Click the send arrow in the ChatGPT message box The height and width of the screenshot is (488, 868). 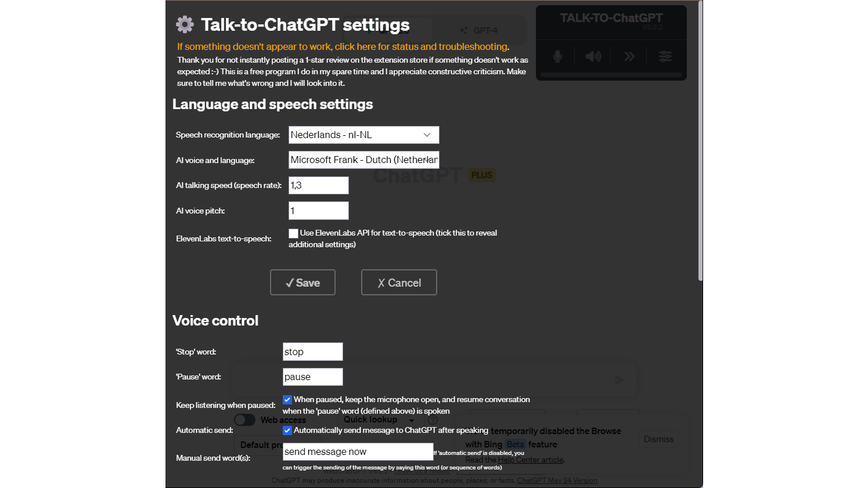(x=620, y=379)
